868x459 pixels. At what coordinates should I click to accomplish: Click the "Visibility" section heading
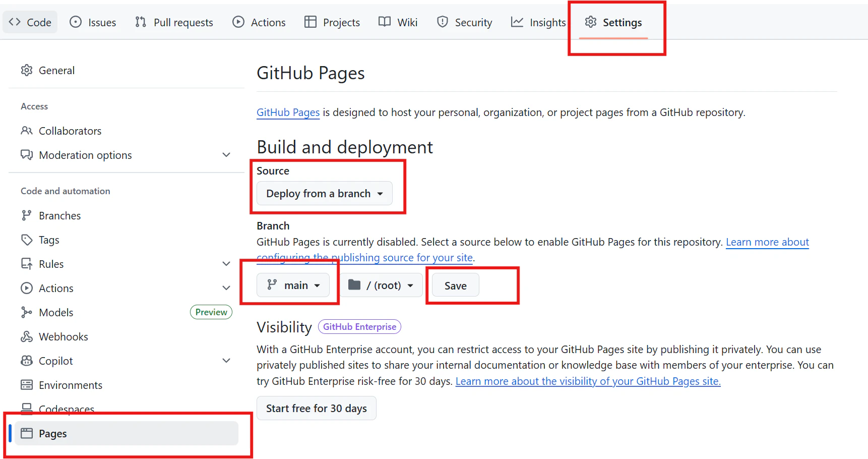284,327
